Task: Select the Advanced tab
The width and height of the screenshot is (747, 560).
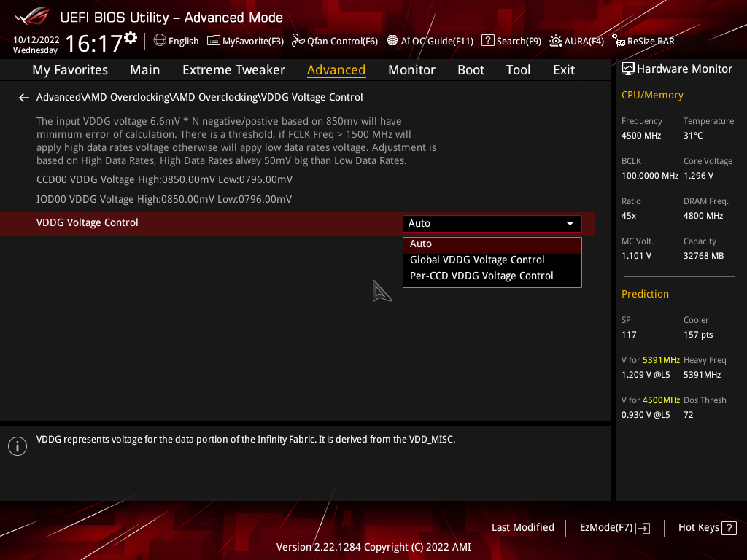Action: [336, 70]
